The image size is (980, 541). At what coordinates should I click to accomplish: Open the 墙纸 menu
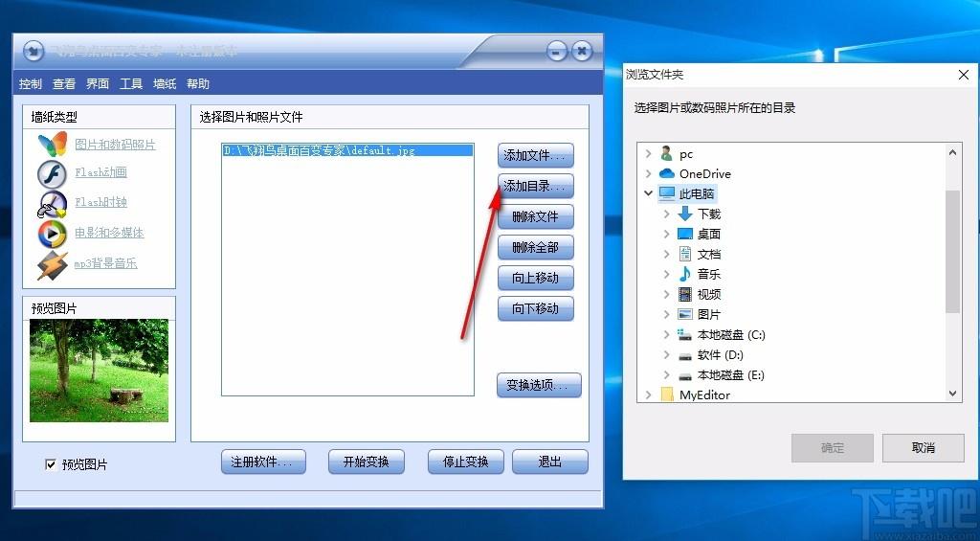(165, 84)
